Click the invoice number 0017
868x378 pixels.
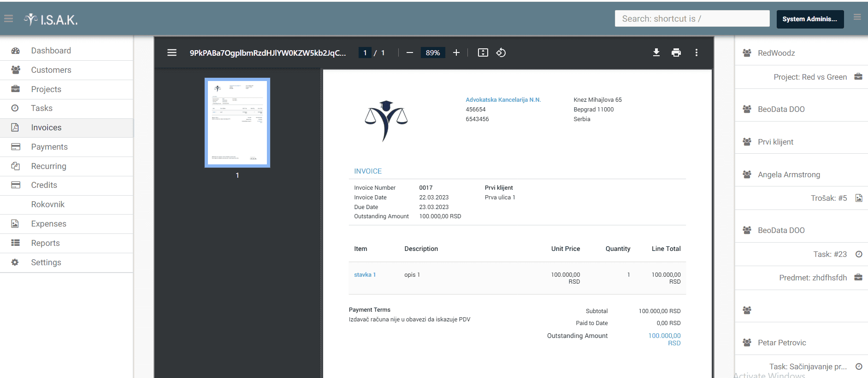(x=425, y=188)
